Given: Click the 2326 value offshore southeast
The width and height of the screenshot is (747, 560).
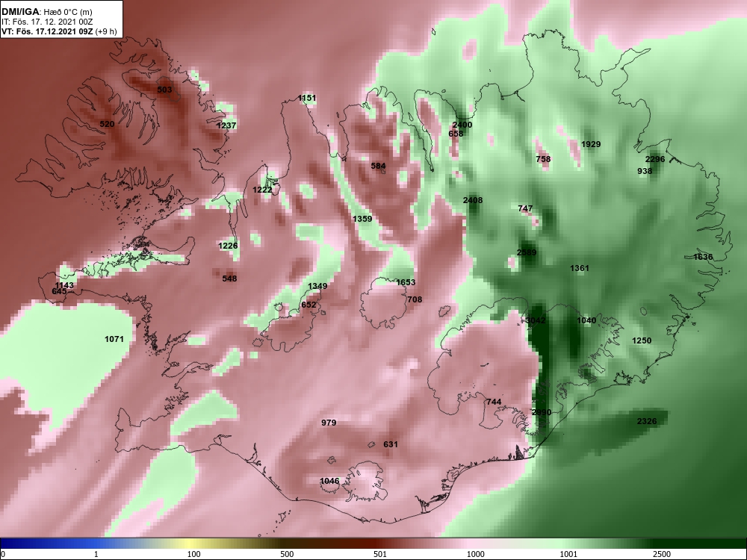Looking at the screenshot, I should (x=646, y=421).
